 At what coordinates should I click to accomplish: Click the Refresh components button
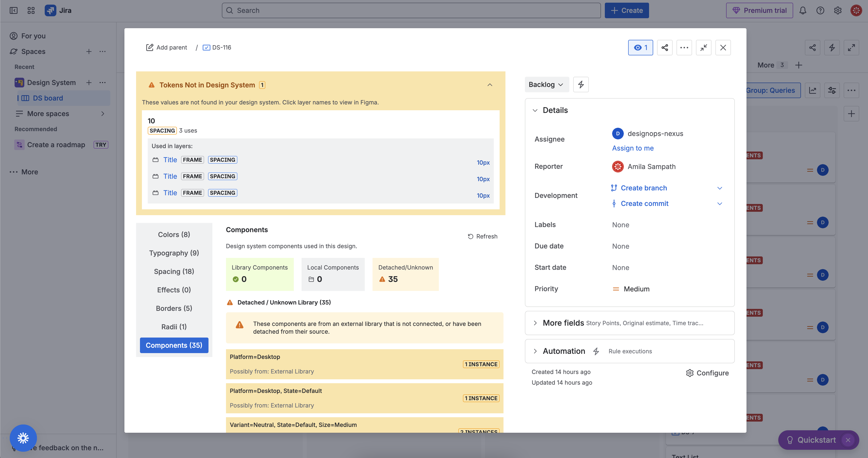coord(483,237)
